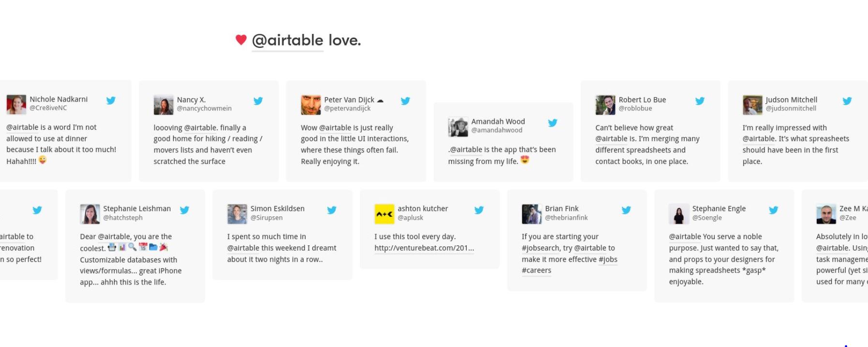
Task: Click the @nancychowmein handle
Action: (204, 108)
